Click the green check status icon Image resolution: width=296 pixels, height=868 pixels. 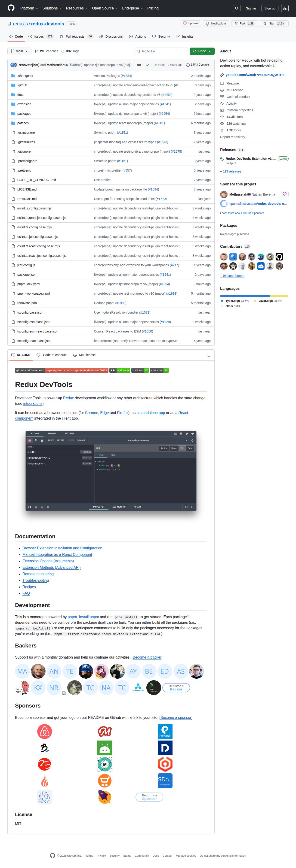point(148,65)
